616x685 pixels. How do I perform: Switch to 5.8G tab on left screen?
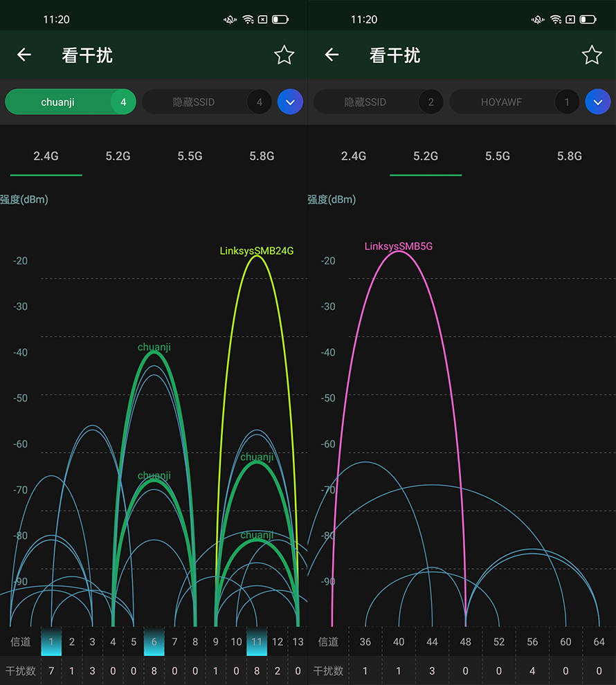click(x=262, y=156)
